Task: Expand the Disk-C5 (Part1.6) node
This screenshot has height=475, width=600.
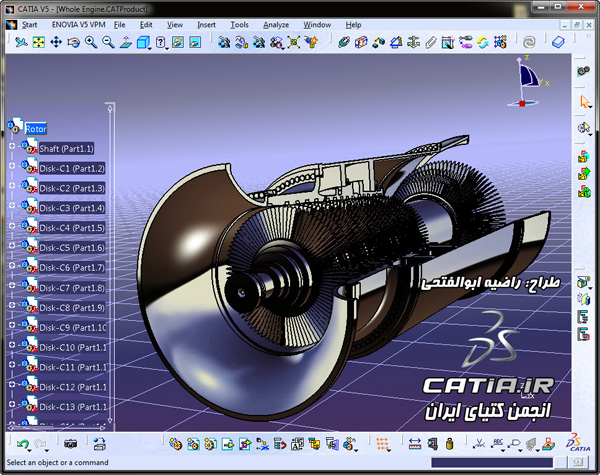Action: tap(12, 245)
